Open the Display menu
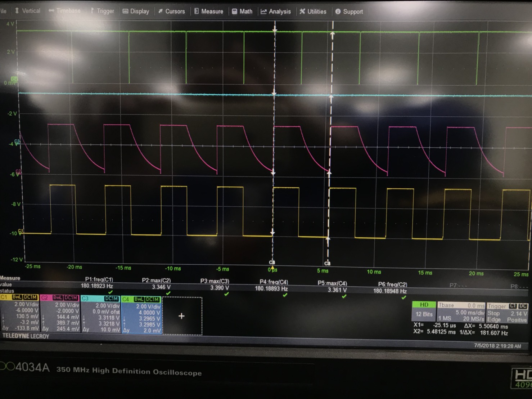 coord(136,11)
